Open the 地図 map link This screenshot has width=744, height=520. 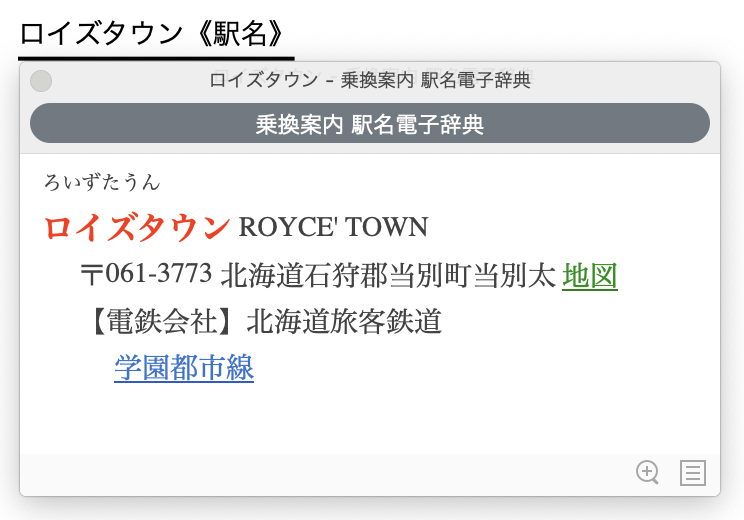(590, 276)
